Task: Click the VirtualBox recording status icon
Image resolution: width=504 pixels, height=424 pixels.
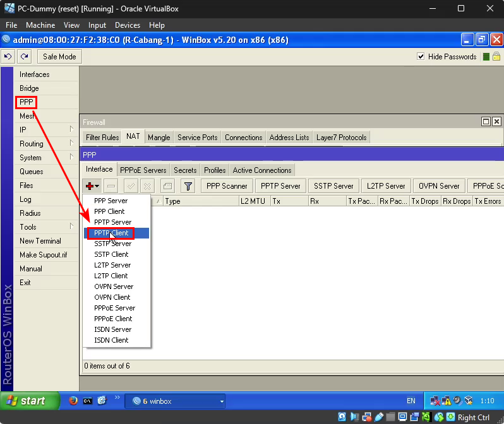Action: [414, 417]
